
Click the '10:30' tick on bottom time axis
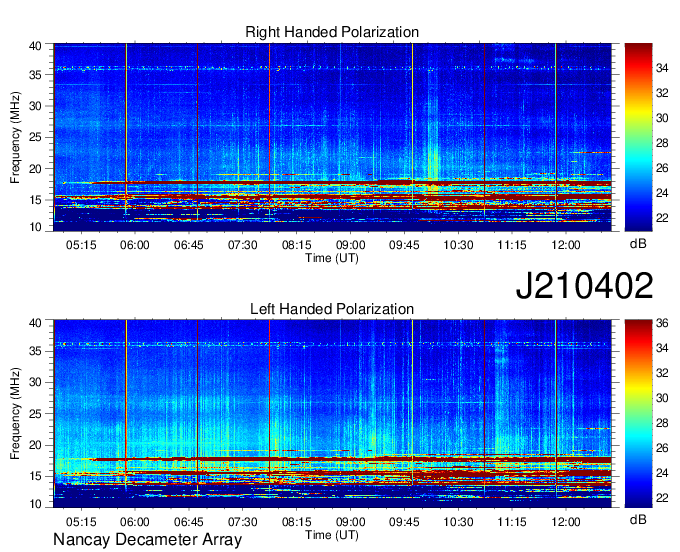pos(458,522)
